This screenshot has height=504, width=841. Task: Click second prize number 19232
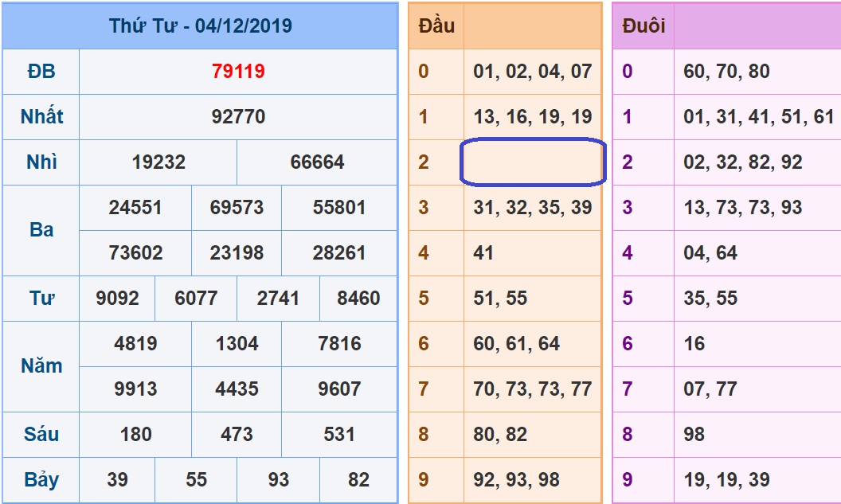(x=158, y=162)
